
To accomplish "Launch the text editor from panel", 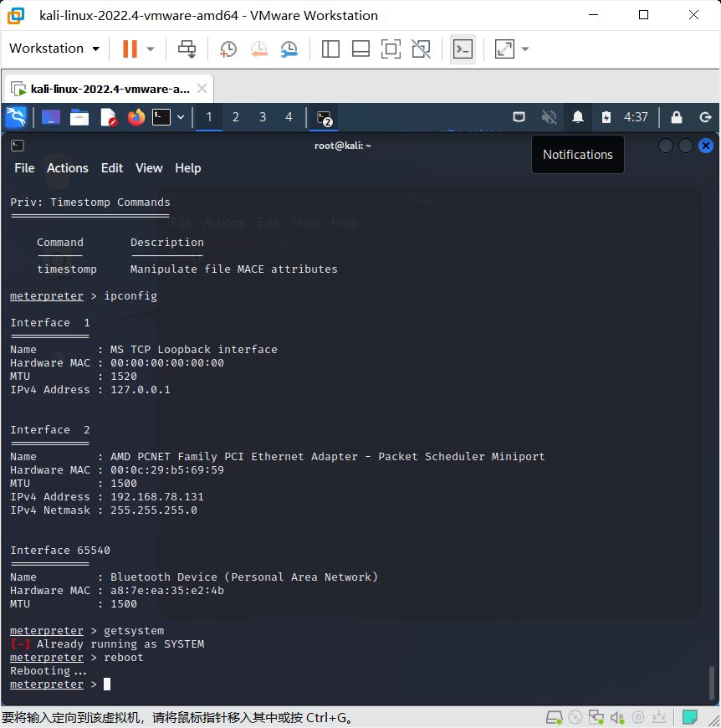I will click(108, 117).
